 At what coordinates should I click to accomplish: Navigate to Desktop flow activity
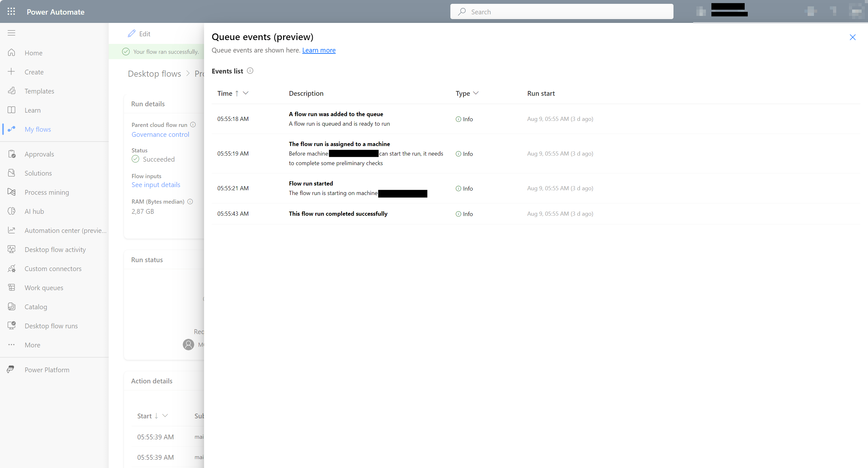[x=55, y=249]
